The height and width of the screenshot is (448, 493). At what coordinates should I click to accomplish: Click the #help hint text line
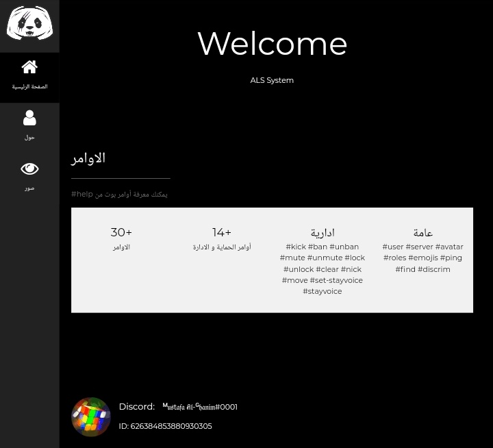pyautogui.click(x=119, y=195)
